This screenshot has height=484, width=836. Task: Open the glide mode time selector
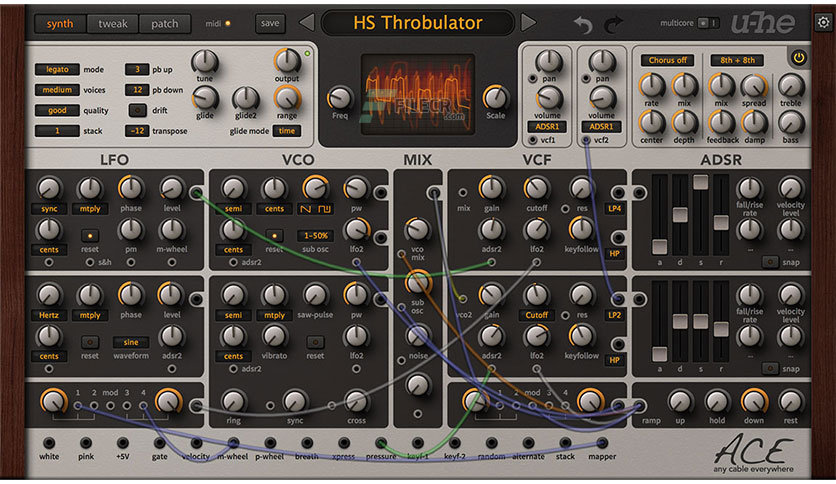pos(287,131)
